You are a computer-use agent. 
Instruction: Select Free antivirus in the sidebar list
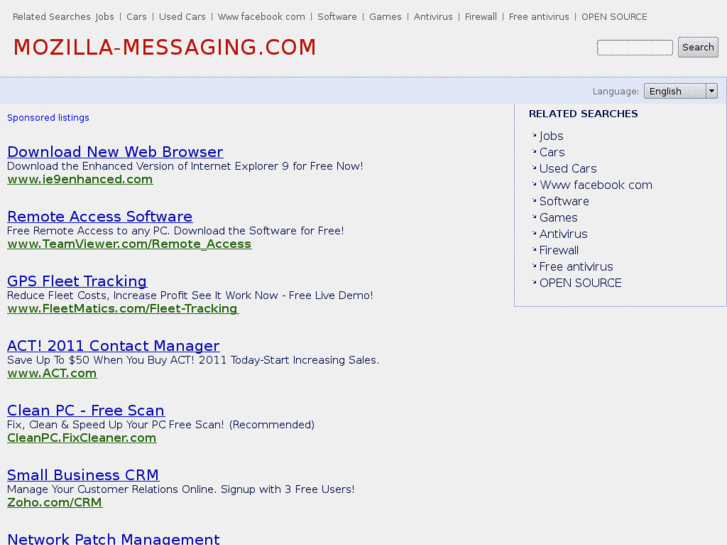pos(576,267)
